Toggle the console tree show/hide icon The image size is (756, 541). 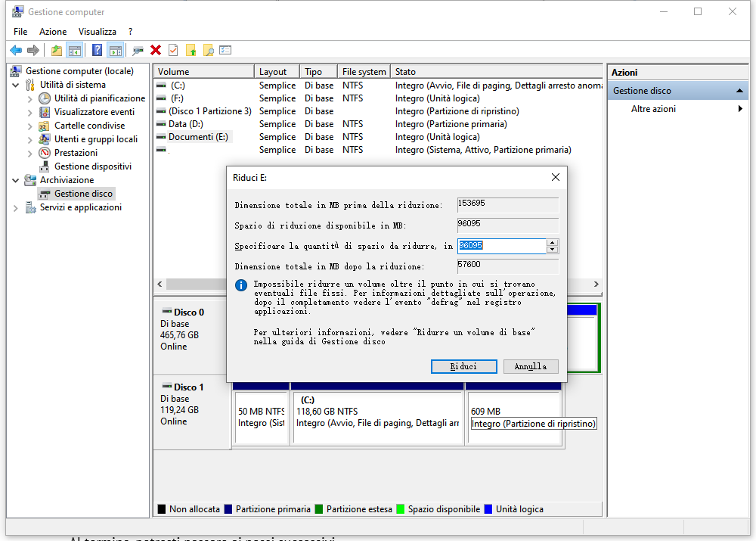[74, 50]
